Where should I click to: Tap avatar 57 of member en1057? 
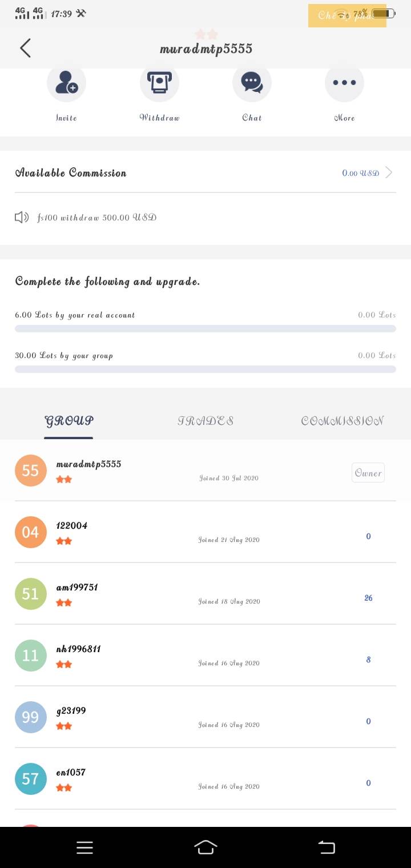point(31,779)
